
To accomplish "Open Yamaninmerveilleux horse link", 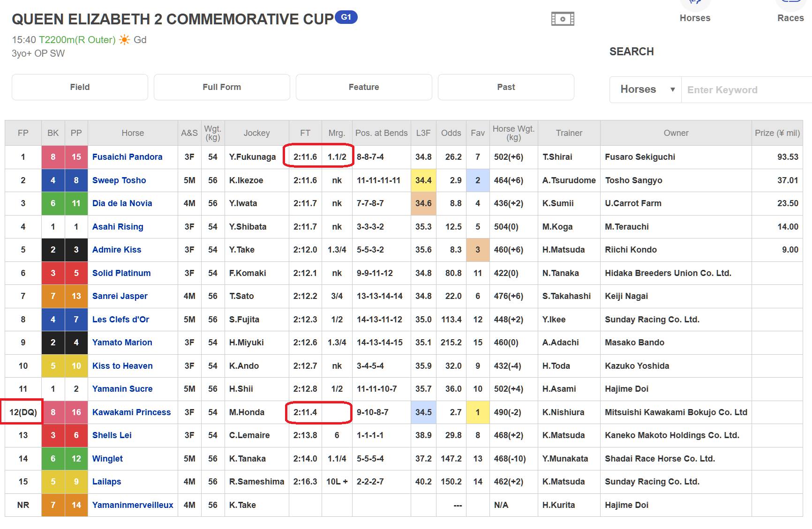I will coord(133,505).
